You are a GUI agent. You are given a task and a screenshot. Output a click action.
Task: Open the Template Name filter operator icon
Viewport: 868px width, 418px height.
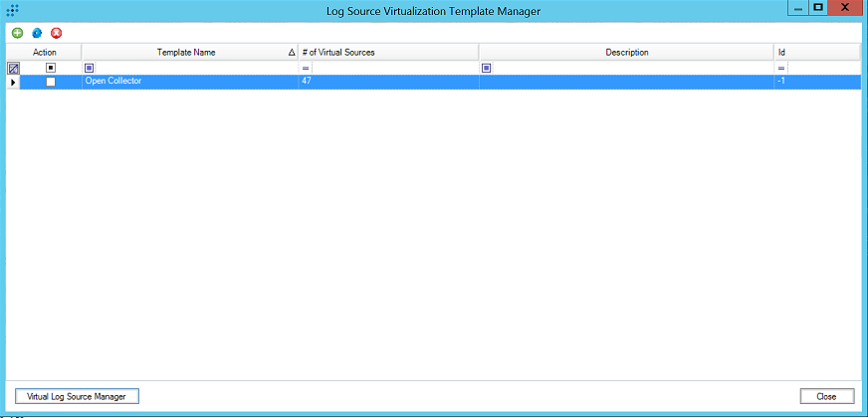[90, 68]
